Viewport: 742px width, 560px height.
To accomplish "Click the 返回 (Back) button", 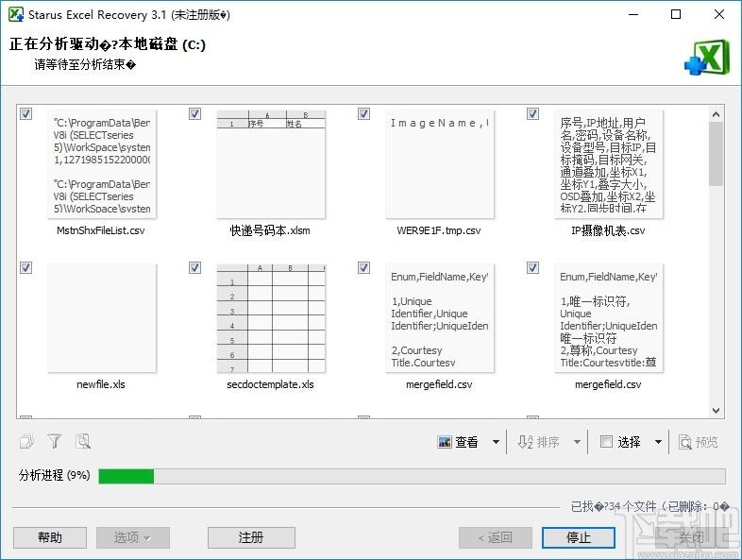I will coord(496,537).
